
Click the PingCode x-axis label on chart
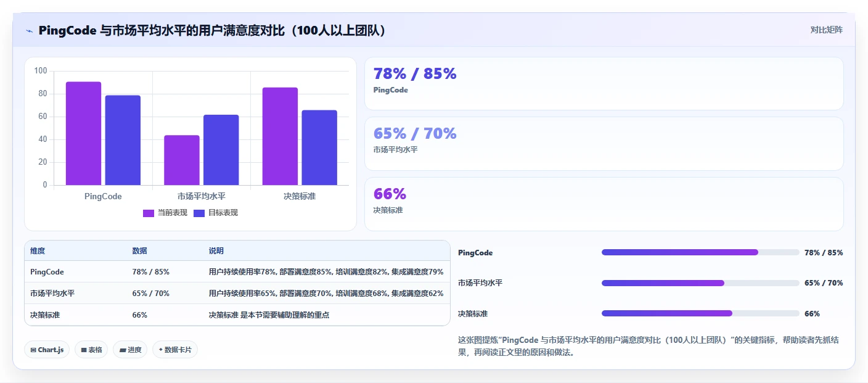(103, 196)
